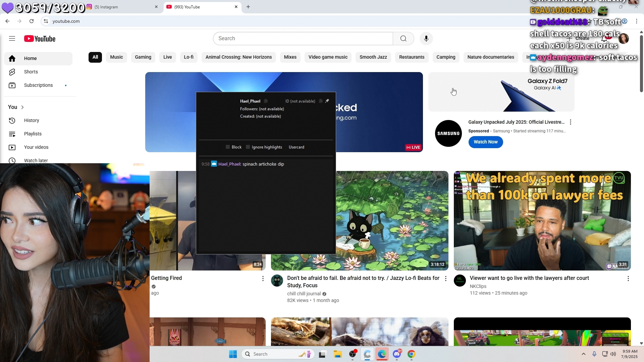Open History from sidebar

tap(38, 120)
